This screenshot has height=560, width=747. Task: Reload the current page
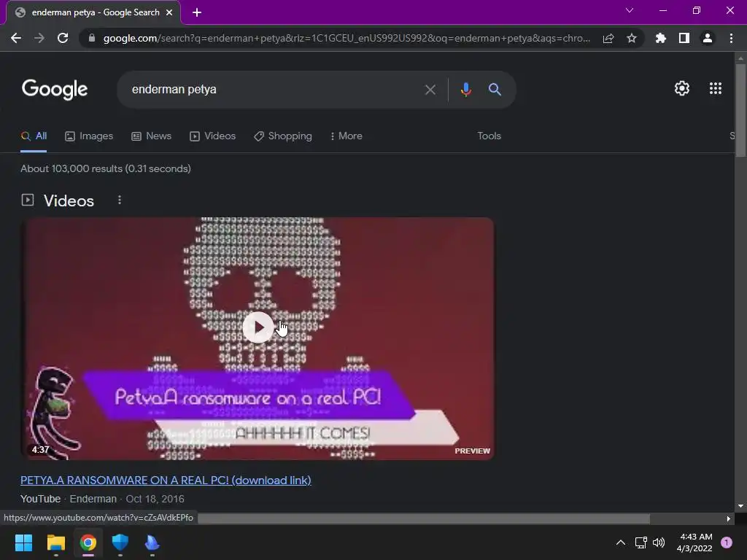click(63, 38)
